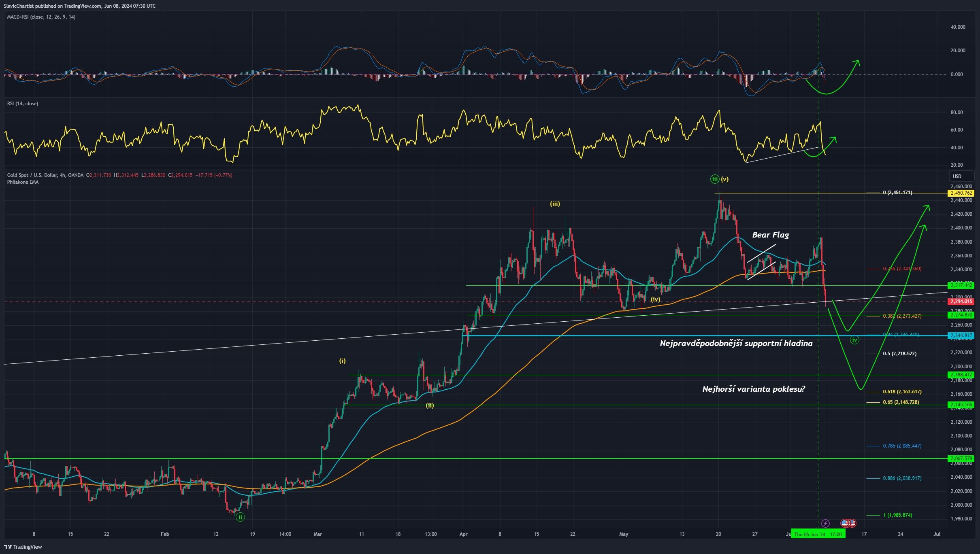Click the Feb label on time axis

pyautogui.click(x=165, y=534)
